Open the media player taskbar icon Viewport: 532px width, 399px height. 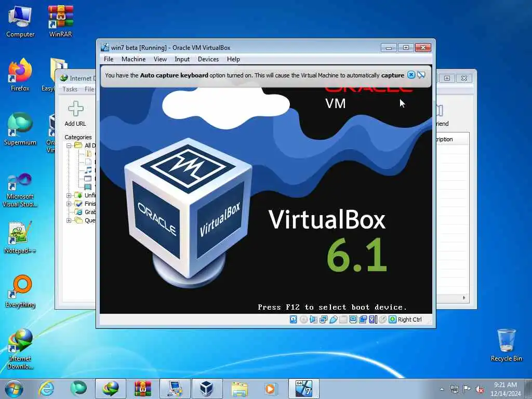271,389
